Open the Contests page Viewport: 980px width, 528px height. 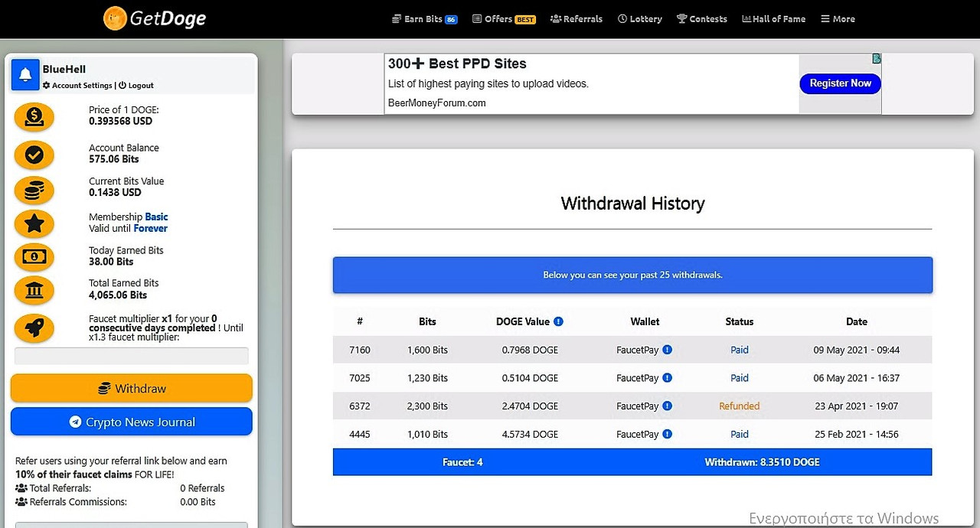(701, 19)
